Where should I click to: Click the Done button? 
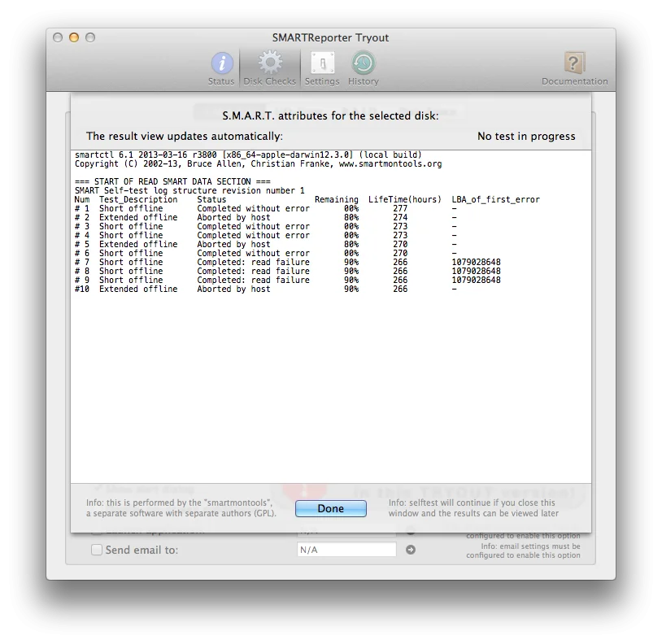pos(330,508)
